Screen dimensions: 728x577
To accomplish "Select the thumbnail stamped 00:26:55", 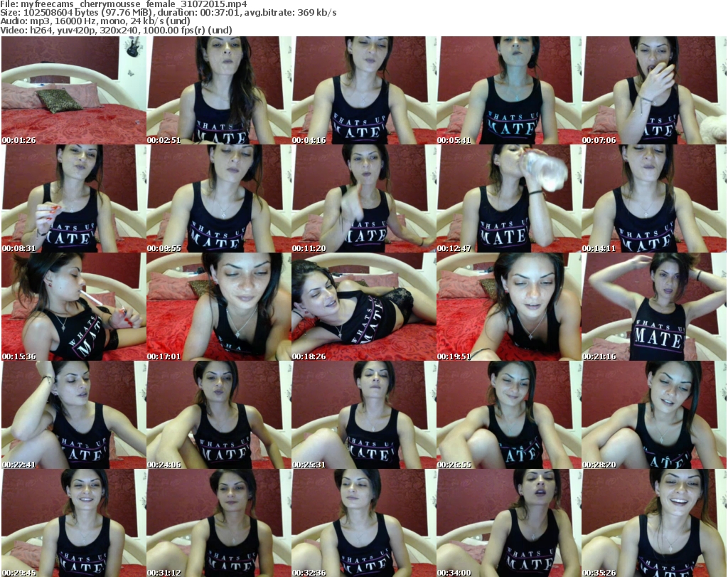I will click(509, 415).
